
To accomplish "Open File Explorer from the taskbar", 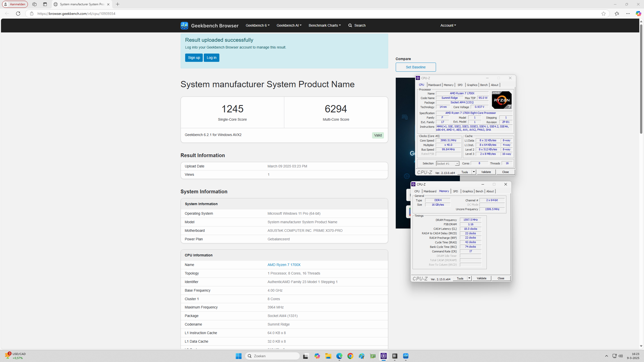I will [x=328, y=356].
